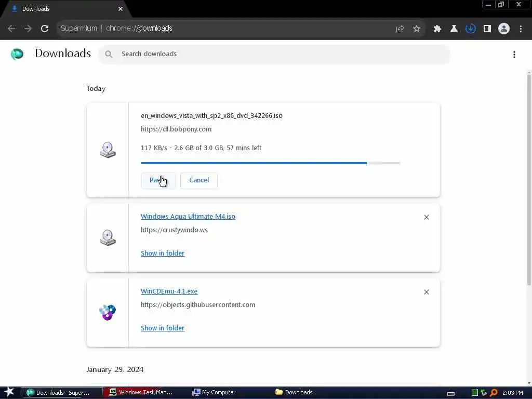Open the extensions puzzle icon

pyautogui.click(x=437, y=29)
